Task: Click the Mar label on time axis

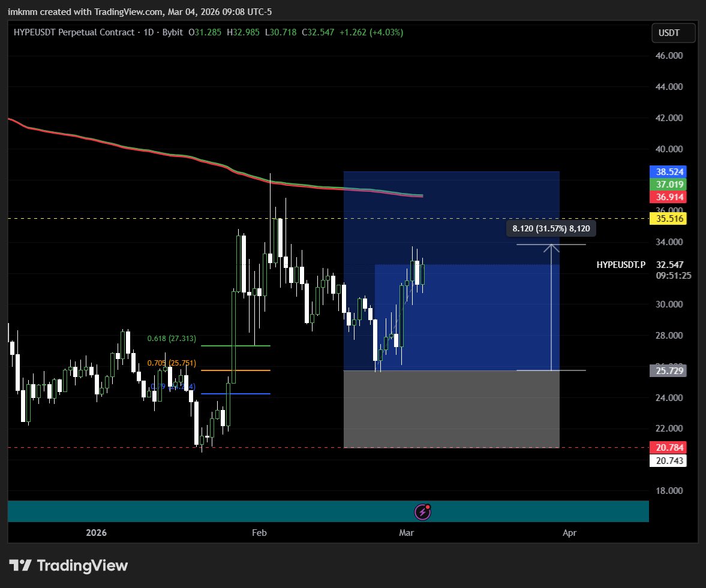Action: tap(406, 533)
